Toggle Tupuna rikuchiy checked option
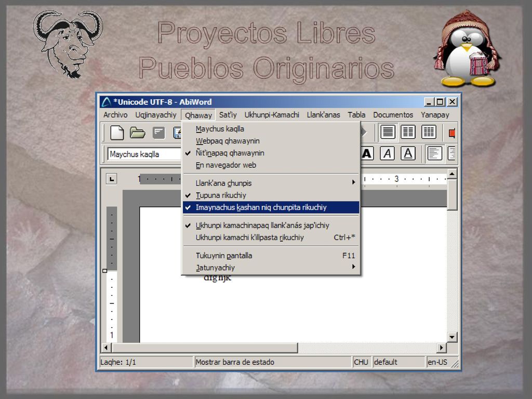 click(271, 195)
